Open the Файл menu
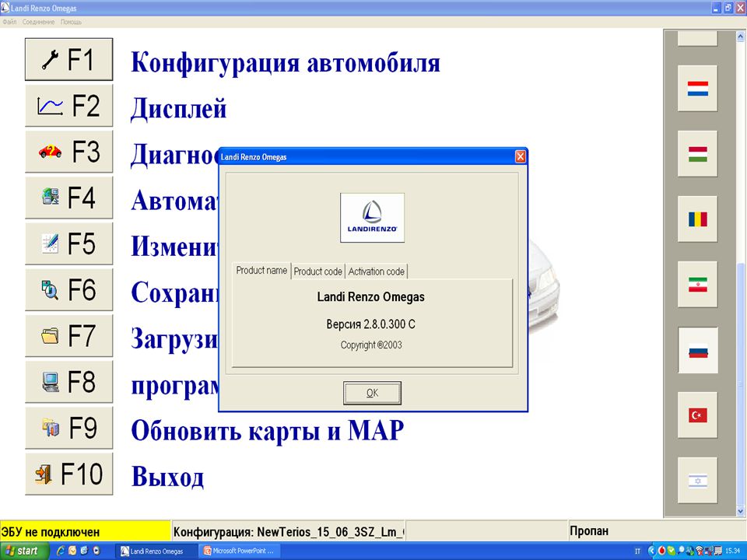The image size is (747, 560). point(9,22)
